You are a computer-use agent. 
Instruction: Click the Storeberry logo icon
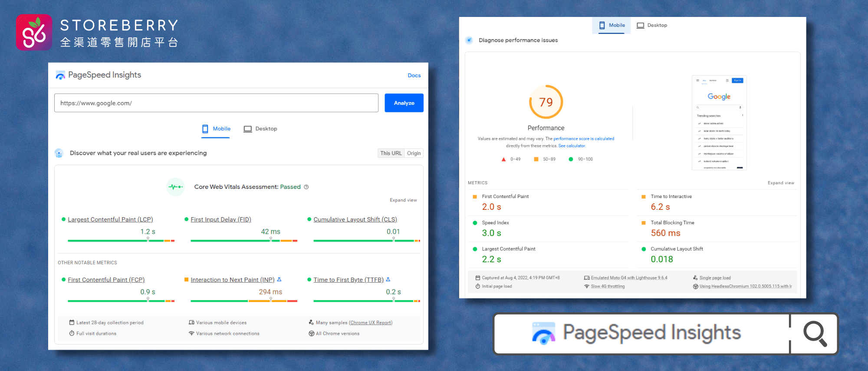(34, 32)
